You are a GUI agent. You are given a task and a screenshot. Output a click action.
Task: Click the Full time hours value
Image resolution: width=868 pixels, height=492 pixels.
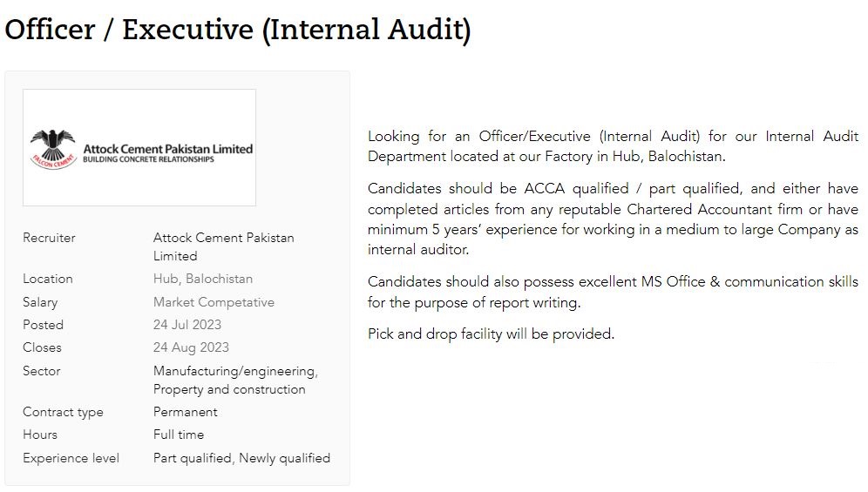179,435
